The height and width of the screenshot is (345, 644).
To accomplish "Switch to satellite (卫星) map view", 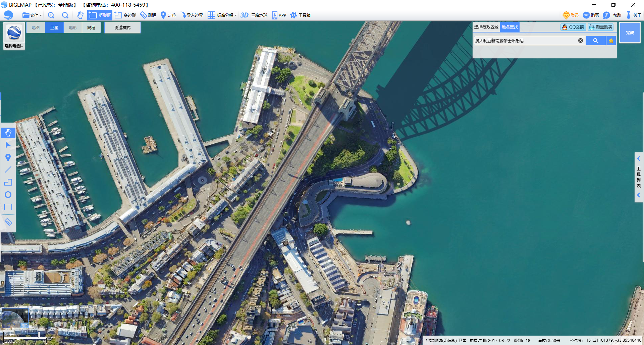I will [x=54, y=27].
